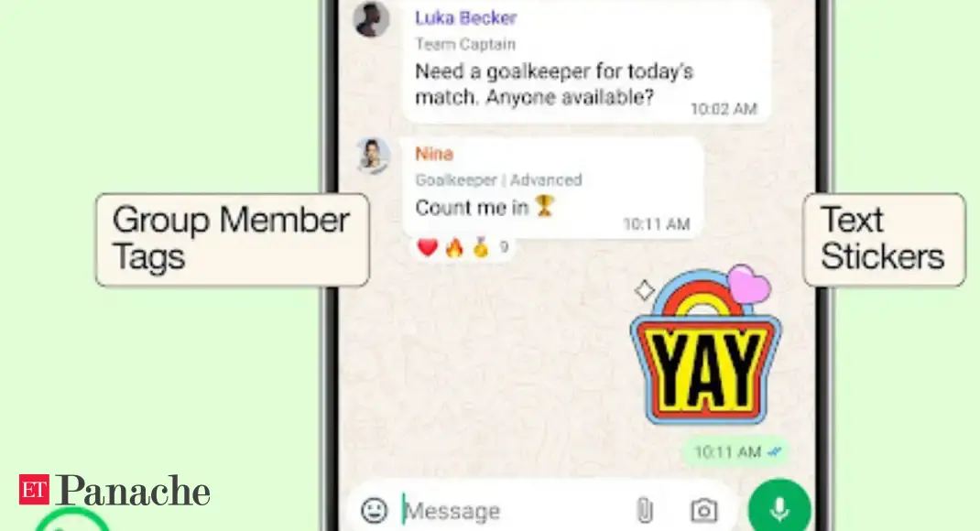Click the heart reaction emoji
The image size is (980, 531).
point(428,248)
